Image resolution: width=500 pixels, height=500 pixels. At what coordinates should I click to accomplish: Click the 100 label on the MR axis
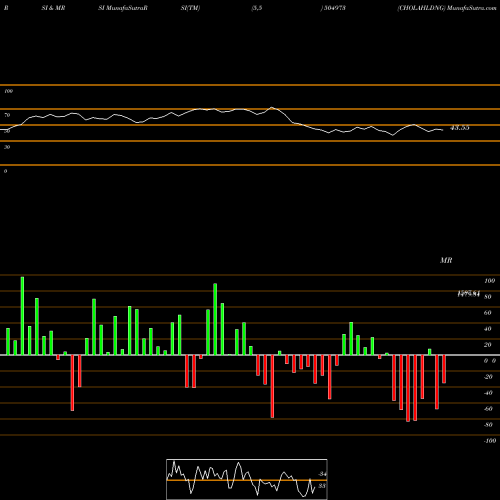(x=489, y=281)
